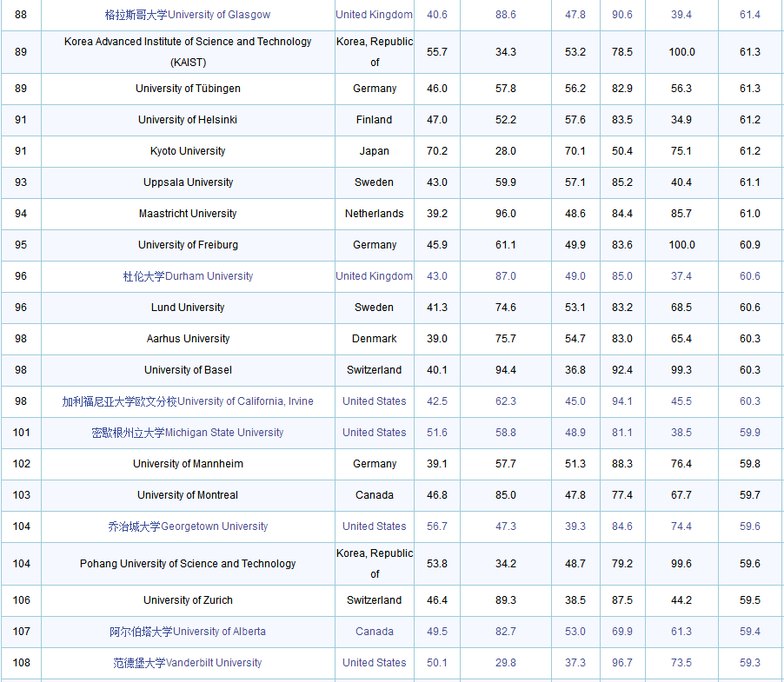Select the KAIST university name cell
The width and height of the screenshot is (784, 682).
point(188,52)
